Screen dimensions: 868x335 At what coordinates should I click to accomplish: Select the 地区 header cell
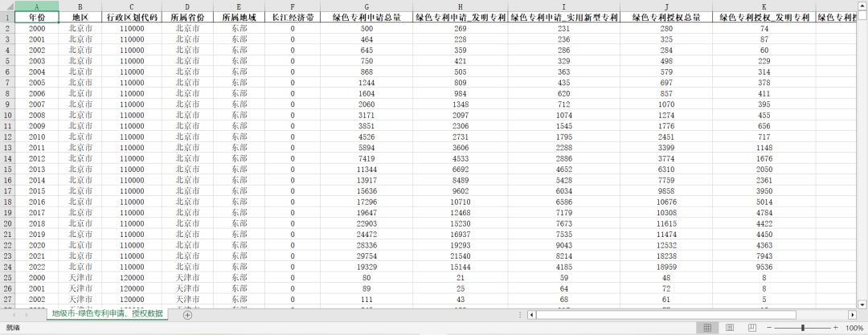80,17
